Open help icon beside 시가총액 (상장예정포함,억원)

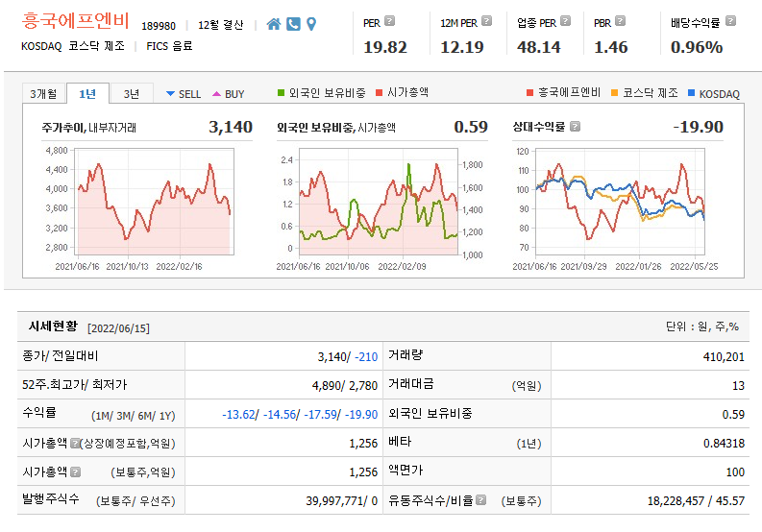click(x=75, y=443)
